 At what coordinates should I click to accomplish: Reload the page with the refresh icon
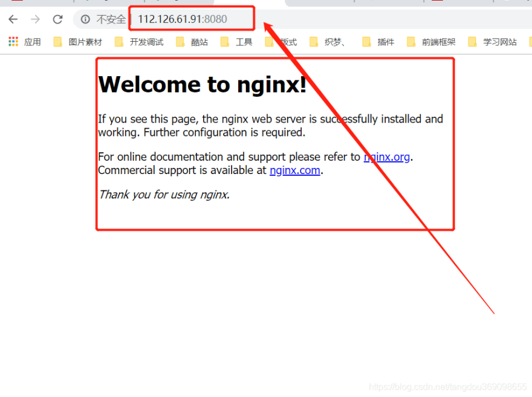(57, 19)
